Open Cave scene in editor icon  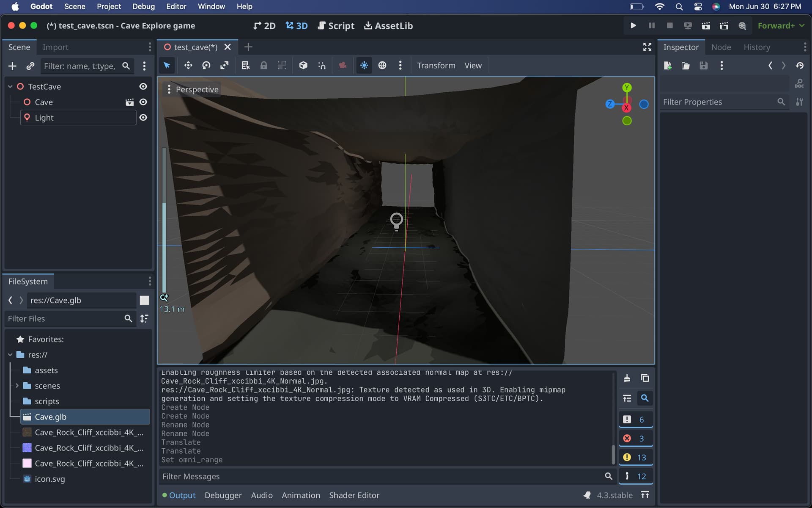click(x=129, y=102)
